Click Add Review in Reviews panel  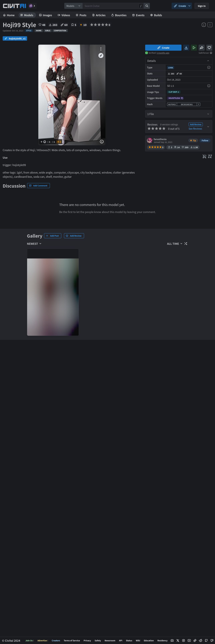195,125
